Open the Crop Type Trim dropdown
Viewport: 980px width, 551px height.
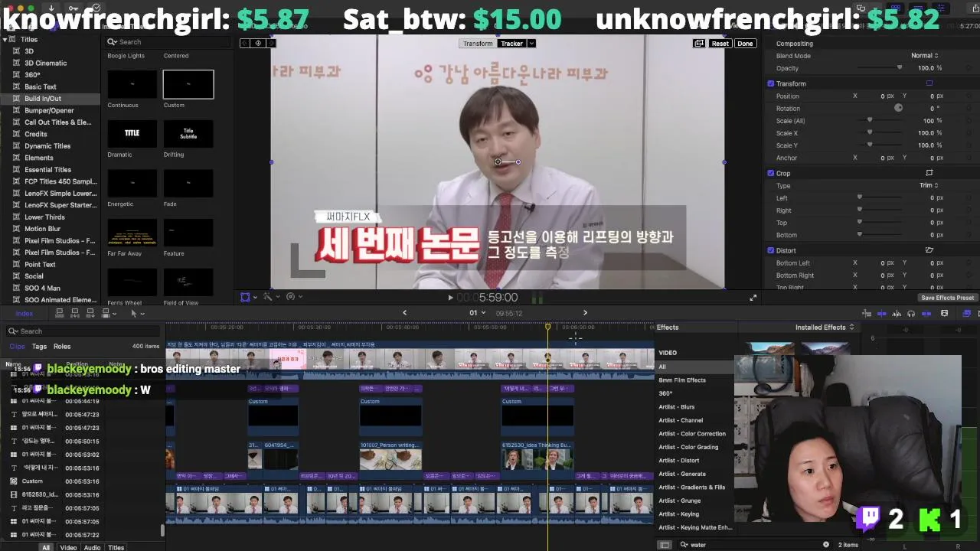tap(929, 185)
